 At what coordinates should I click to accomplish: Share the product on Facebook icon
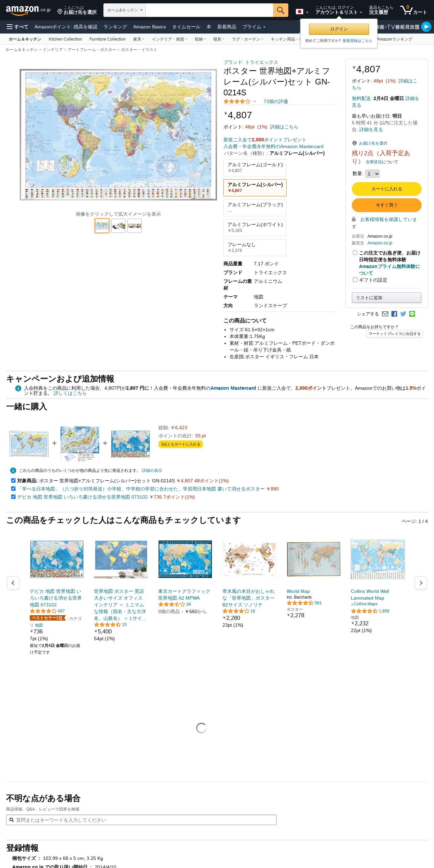(394, 314)
